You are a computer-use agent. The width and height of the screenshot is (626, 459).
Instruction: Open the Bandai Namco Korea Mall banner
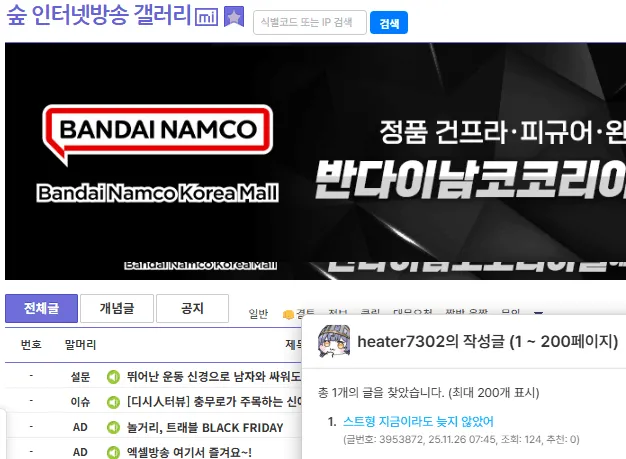[x=315, y=161]
